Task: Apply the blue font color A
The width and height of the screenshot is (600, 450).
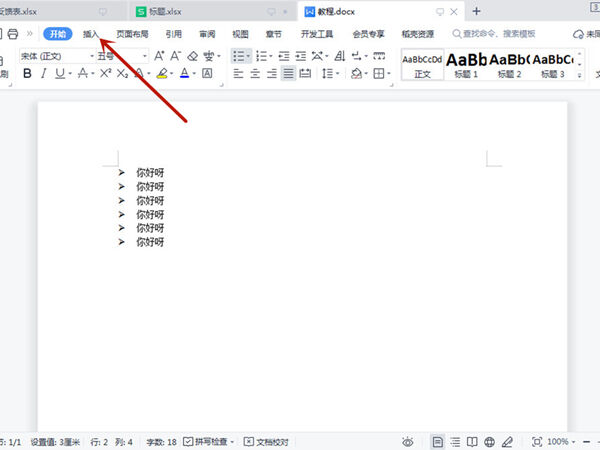Action: pyautogui.click(x=184, y=73)
